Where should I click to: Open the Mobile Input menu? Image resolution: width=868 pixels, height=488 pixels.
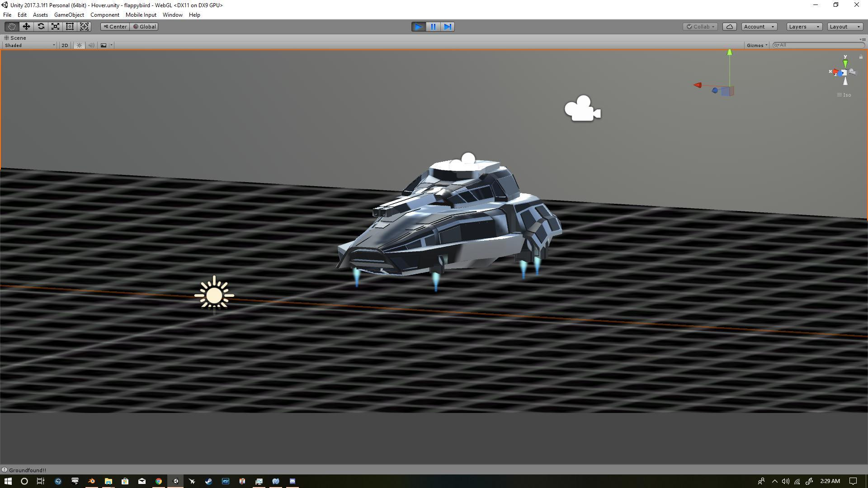(x=141, y=15)
